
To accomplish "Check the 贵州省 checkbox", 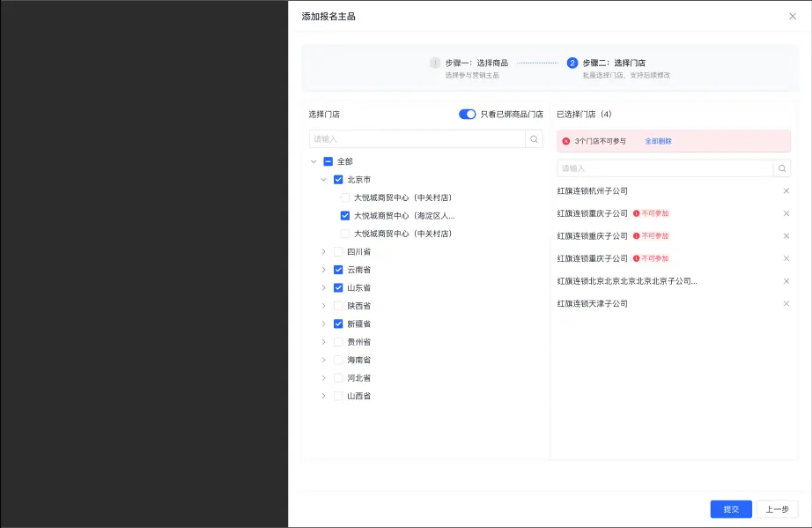I will click(338, 342).
